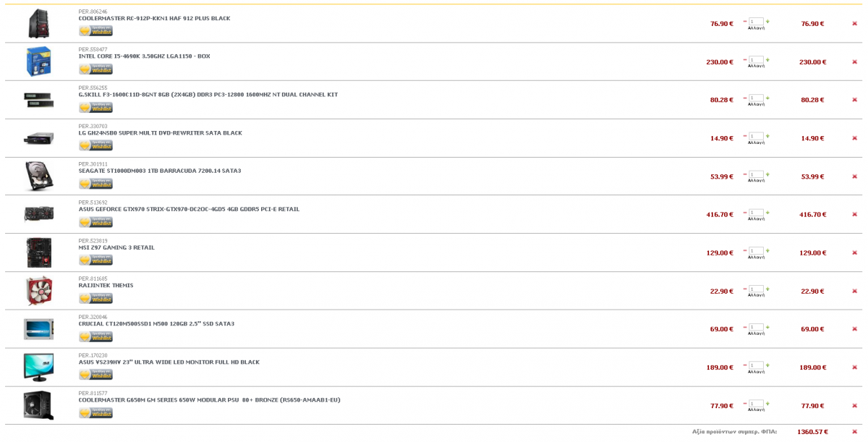868x442 pixels.
Task: Decrease quantity of Asus VS239HV monitor
Action: point(745,365)
